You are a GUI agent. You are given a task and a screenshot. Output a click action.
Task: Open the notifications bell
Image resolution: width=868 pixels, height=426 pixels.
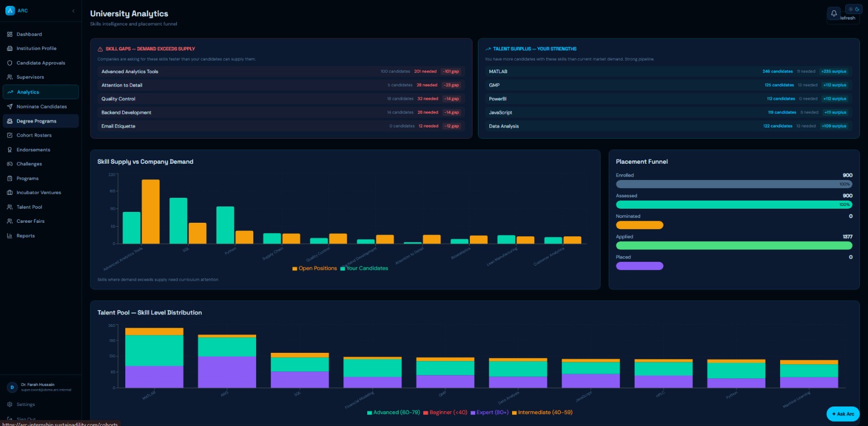(834, 13)
